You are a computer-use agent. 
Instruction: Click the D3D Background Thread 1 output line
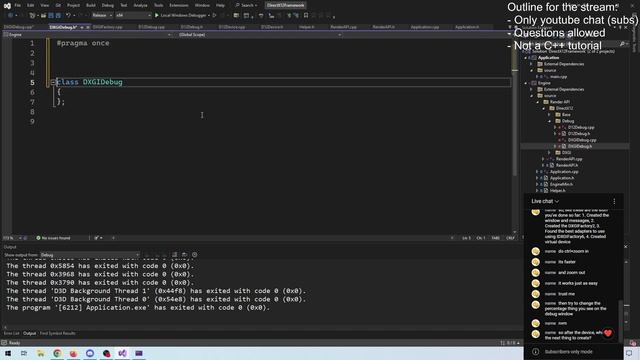click(x=156, y=291)
